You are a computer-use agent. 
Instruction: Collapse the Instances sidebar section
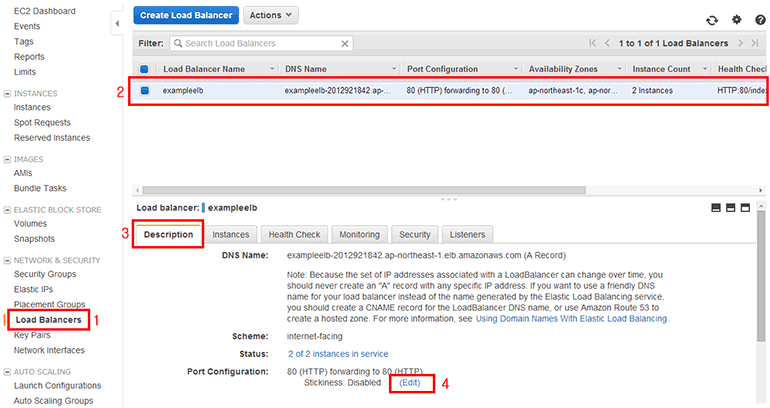[x=8, y=93]
